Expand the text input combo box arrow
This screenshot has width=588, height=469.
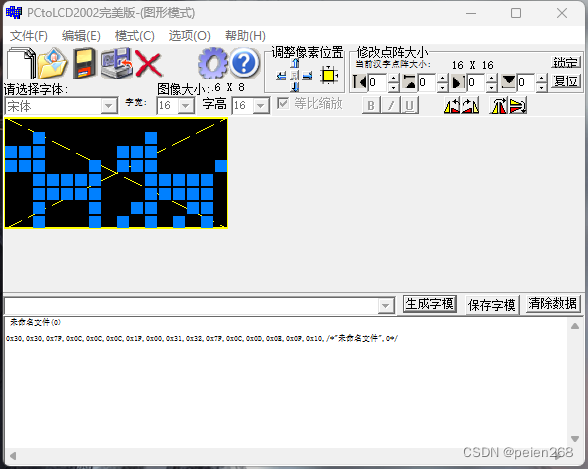[386, 306]
